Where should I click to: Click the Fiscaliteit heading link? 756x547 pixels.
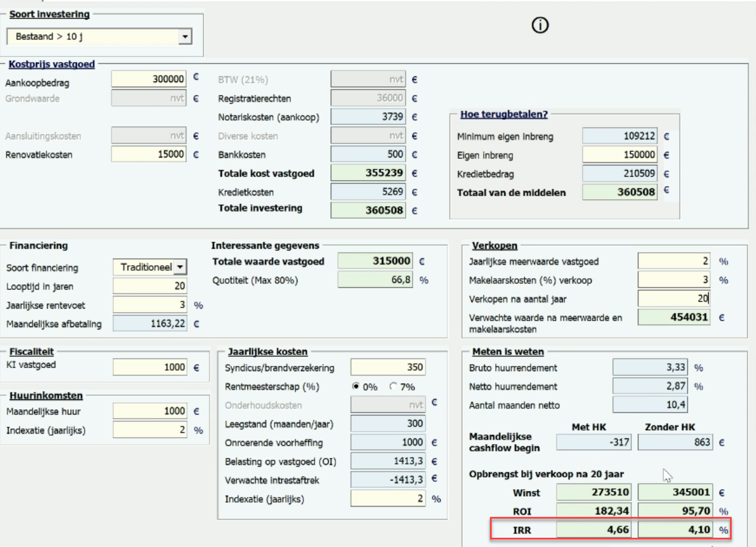click(31, 351)
